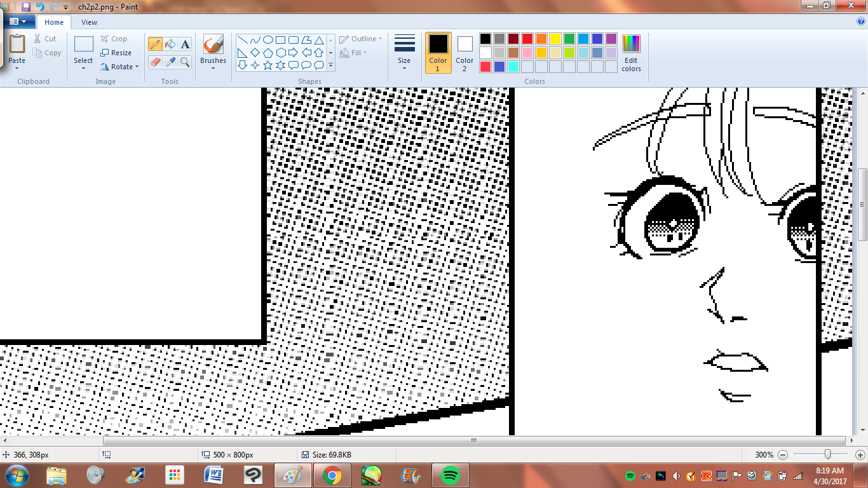The width and height of the screenshot is (868, 488).
Task: Click the Undo arrow in title bar
Action: 40,7
